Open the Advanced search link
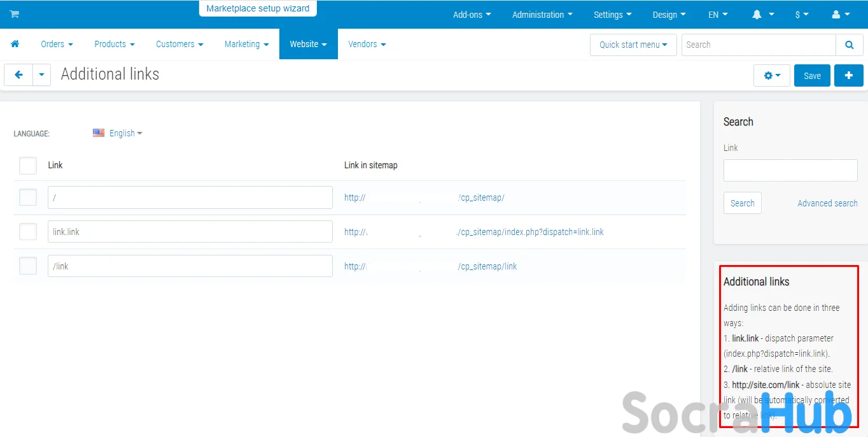Screen dimensions: 868x437 click(827, 203)
